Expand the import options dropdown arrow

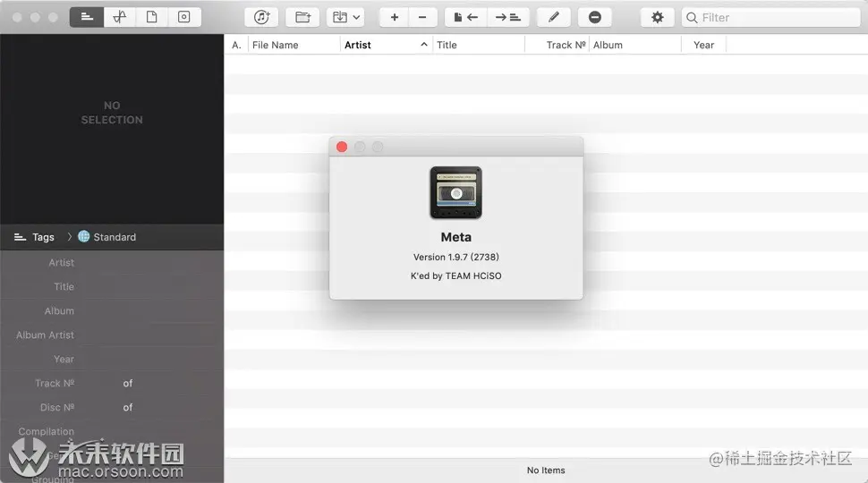point(357,17)
